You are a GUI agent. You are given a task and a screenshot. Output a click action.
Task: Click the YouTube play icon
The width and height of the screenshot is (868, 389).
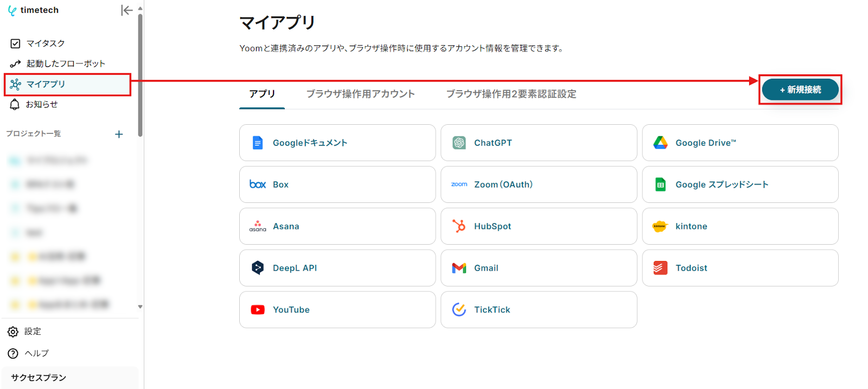pos(258,310)
